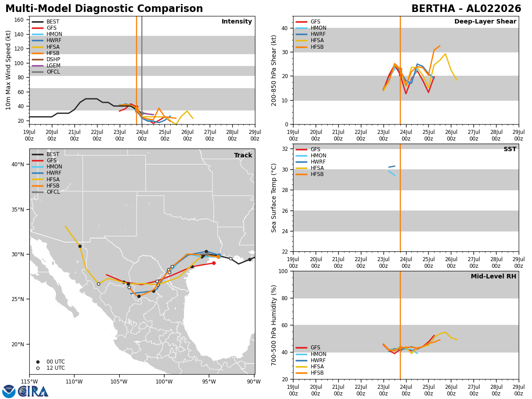The height and width of the screenshot is (399, 532).
Task: Click the CIRA logo at bottom left
Action: (33, 391)
